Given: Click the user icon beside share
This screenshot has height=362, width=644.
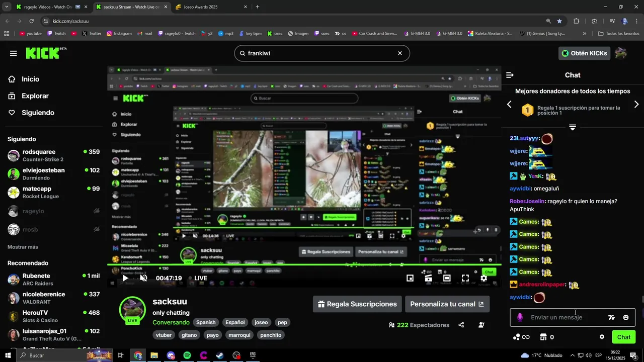Looking at the screenshot, I should pos(481,325).
